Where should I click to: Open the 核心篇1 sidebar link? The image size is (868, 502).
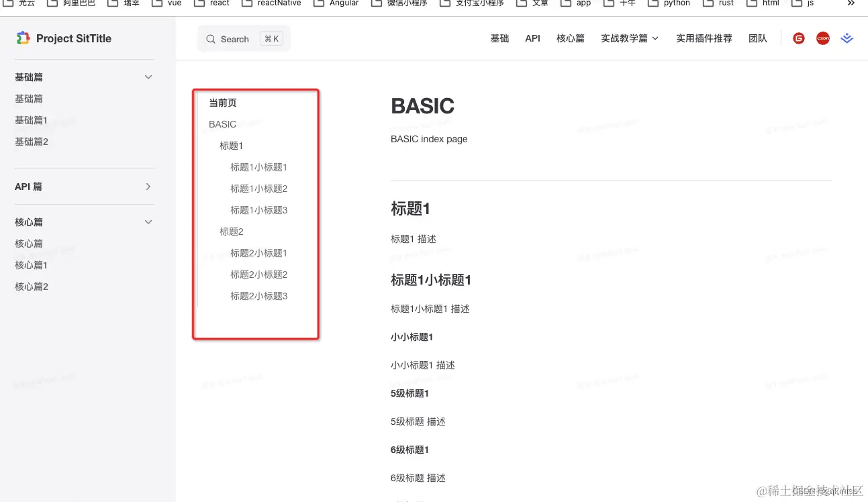click(x=32, y=265)
